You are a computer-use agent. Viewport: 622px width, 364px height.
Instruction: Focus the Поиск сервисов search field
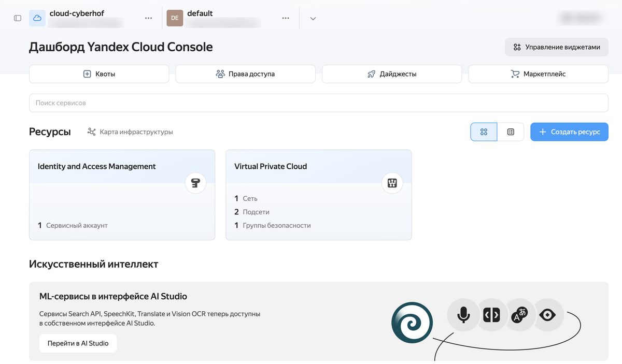click(319, 103)
